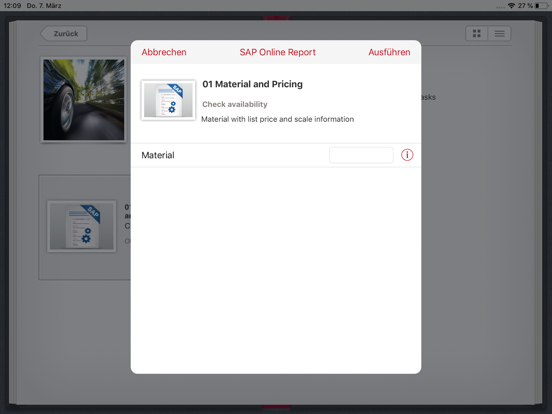Click the 12:09 clock in status bar
Screen dimensions: 552x414
tap(12, 6)
